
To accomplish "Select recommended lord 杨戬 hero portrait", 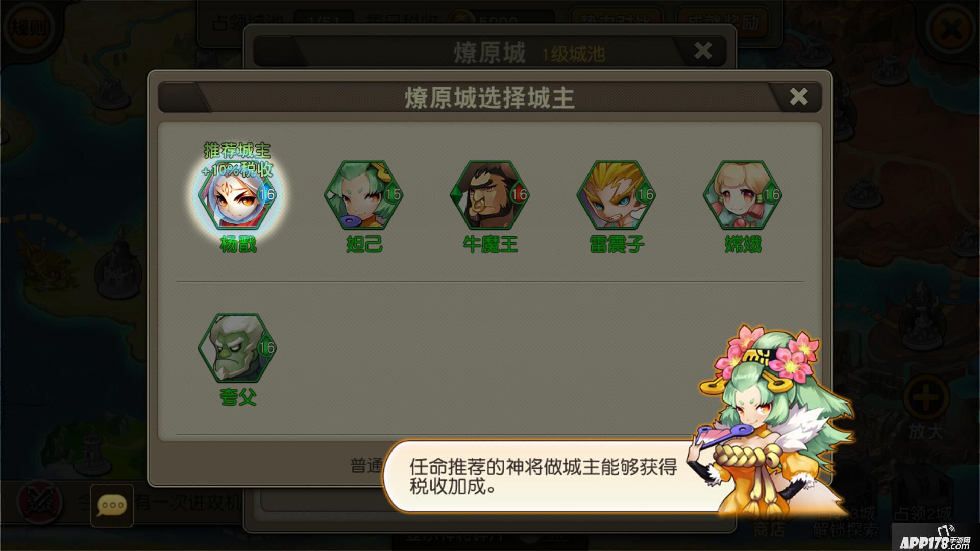I will pyautogui.click(x=238, y=194).
